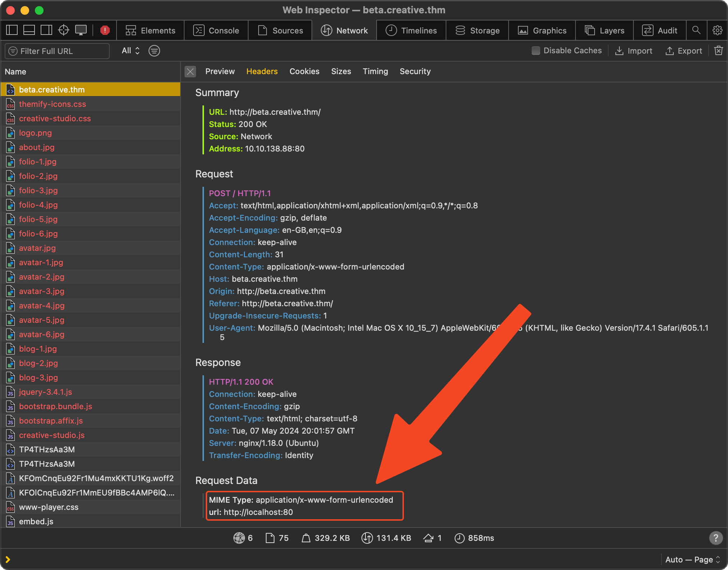
Task: Click the Summary URL value http://beta.creative.thm/
Action: [275, 112]
